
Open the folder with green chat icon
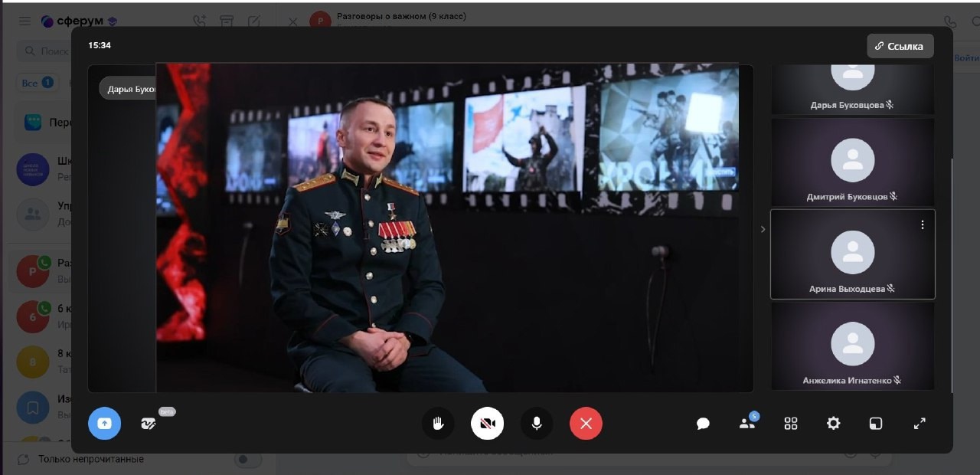coord(33,123)
